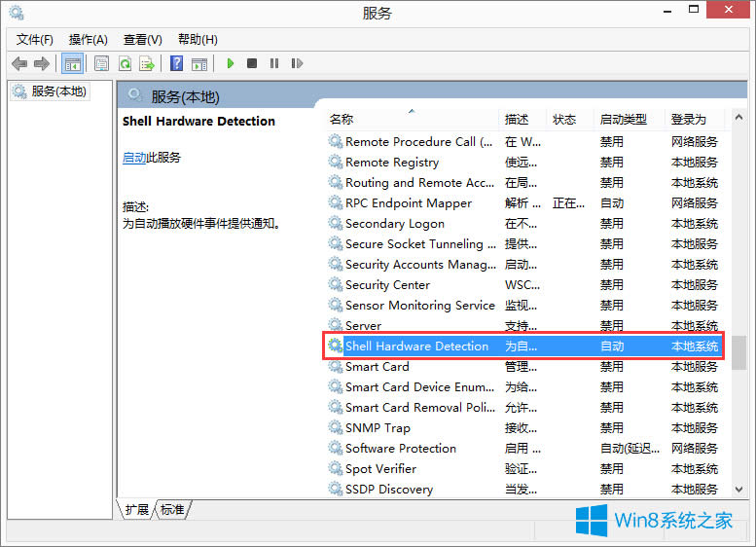Restart the service with restart icon
Image resolution: width=756 pixels, height=547 pixels.
(297, 63)
